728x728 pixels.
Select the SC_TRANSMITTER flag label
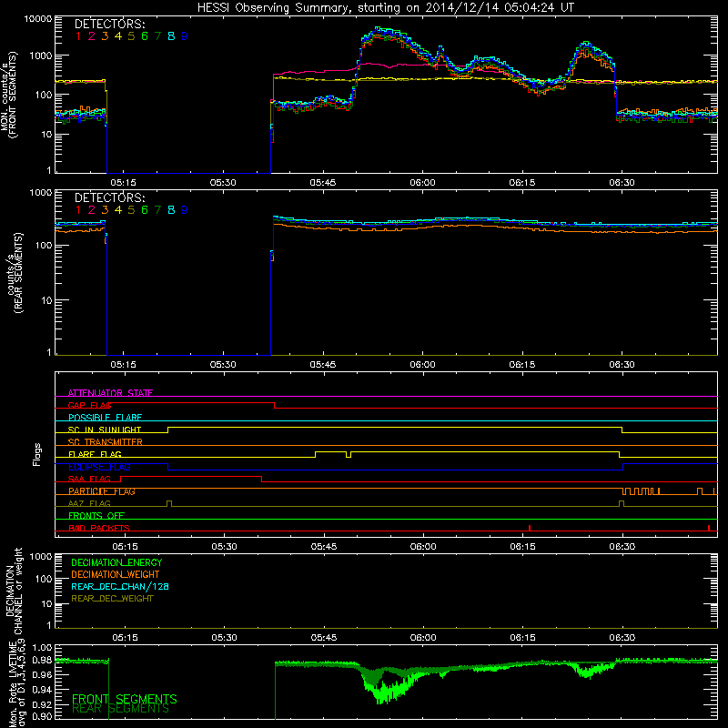(106, 441)
